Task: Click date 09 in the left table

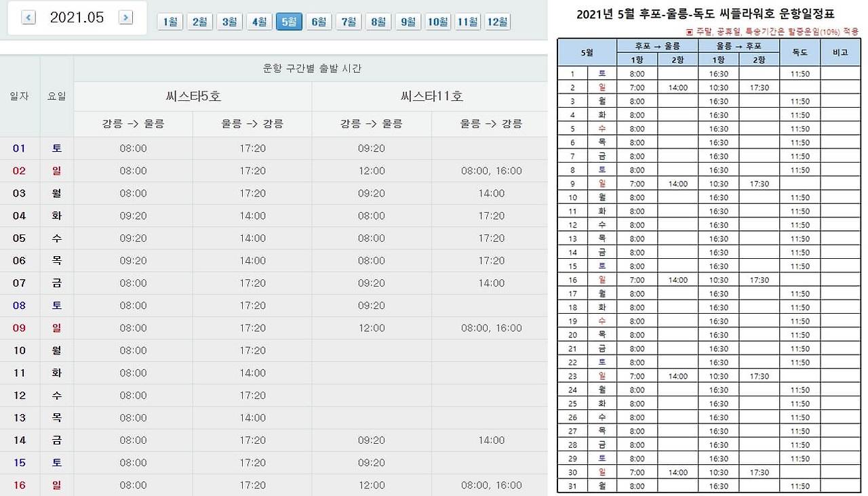Action: tap(19, 327)
